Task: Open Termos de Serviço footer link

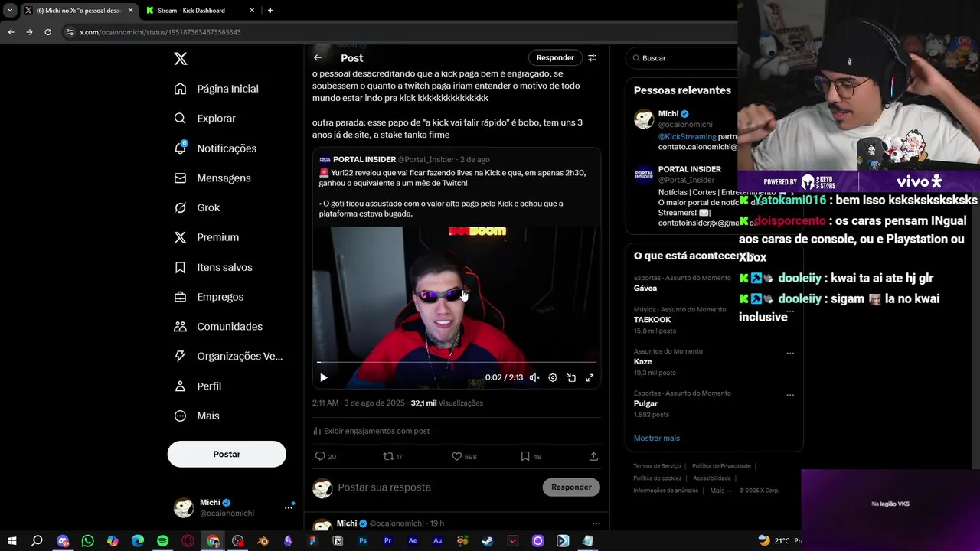Action: [657, 466]
